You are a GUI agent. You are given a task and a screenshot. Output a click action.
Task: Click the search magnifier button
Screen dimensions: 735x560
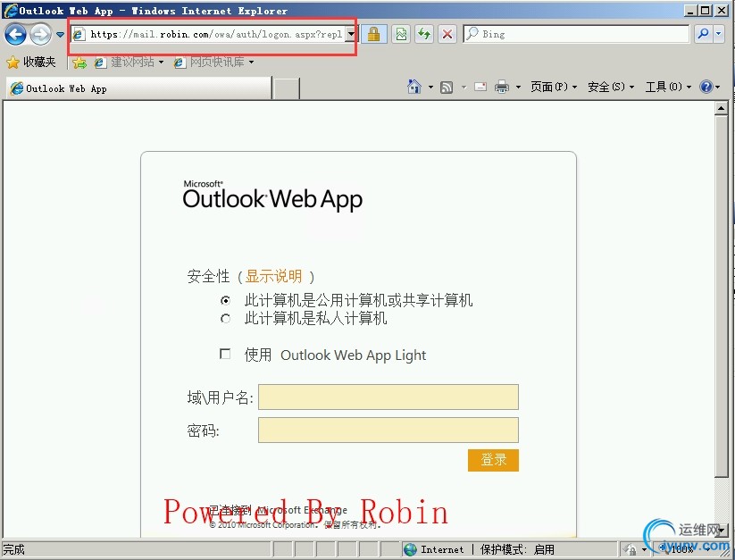click(703, 34)
